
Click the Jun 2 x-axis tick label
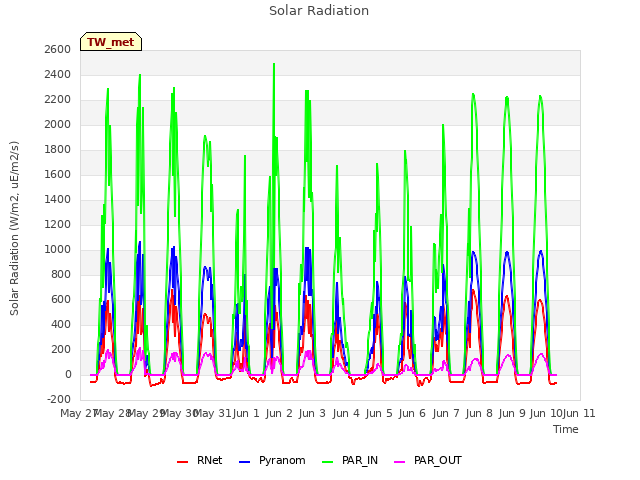pyautogui.click(x=279, y=413)
